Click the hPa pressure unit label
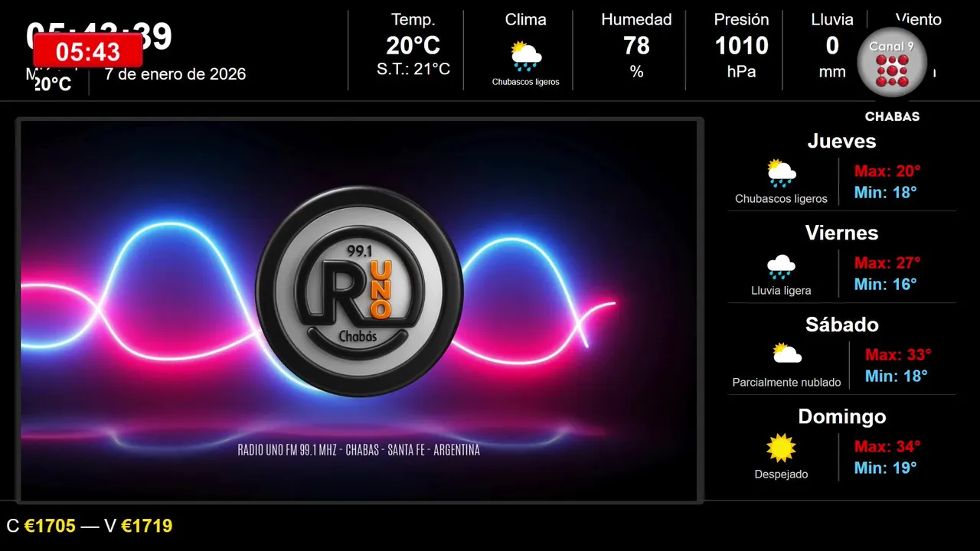The height and width of the screenshot is (551, 980). click(741, 72)
